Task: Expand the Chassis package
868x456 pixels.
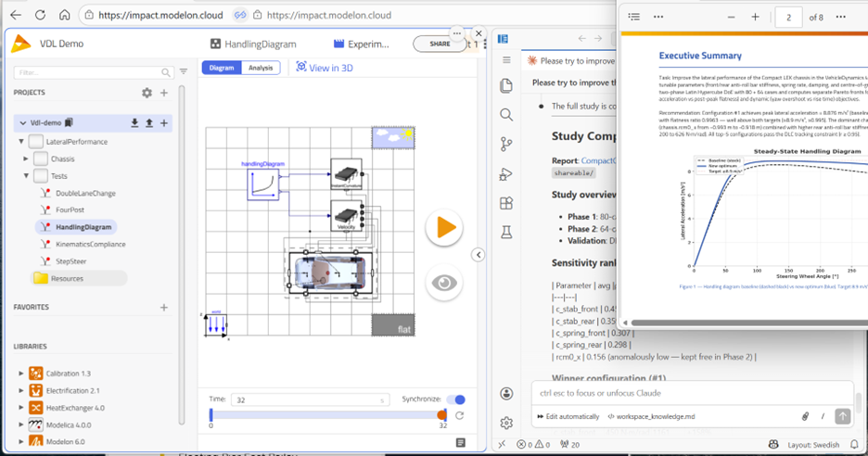Action: 25,158
